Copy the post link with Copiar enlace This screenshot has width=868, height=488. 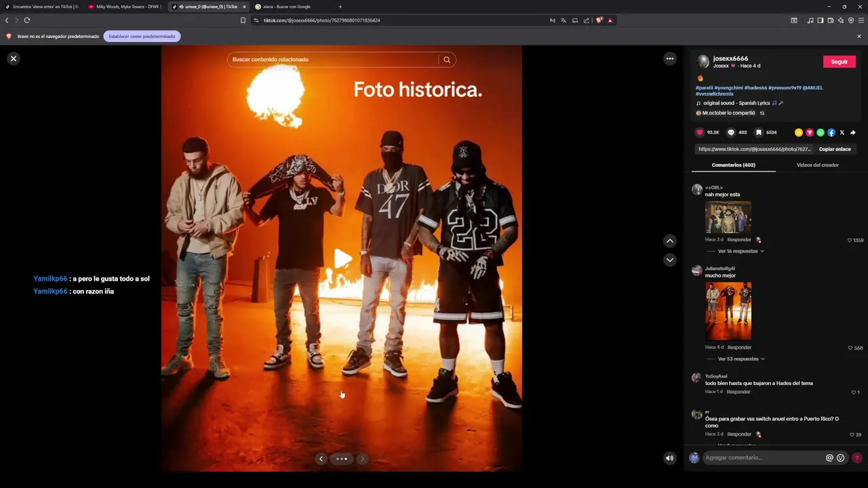pos(835,149)
